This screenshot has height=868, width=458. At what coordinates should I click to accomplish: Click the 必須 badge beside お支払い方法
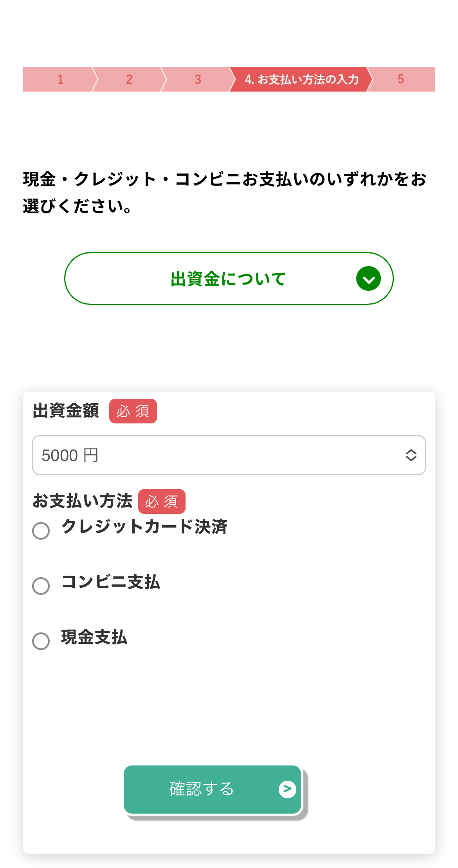[x=162, y=501]
